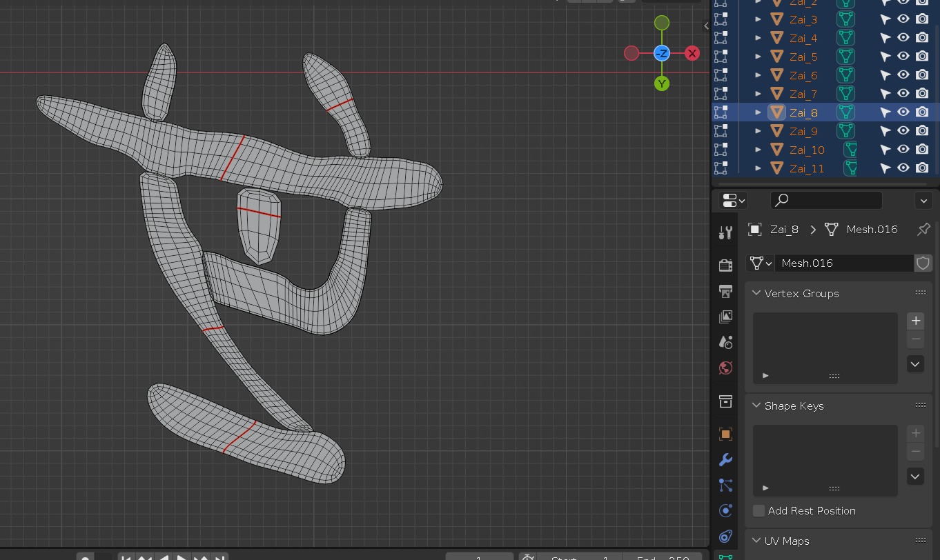Open the Object properties tab
The height and width of the screenshot is (560, 940).
coord(725,434)
